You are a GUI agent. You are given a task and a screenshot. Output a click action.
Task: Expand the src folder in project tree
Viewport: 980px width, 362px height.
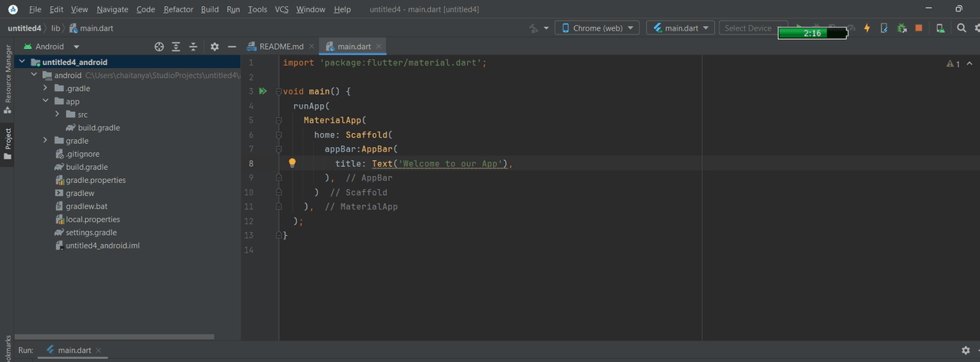58,115
